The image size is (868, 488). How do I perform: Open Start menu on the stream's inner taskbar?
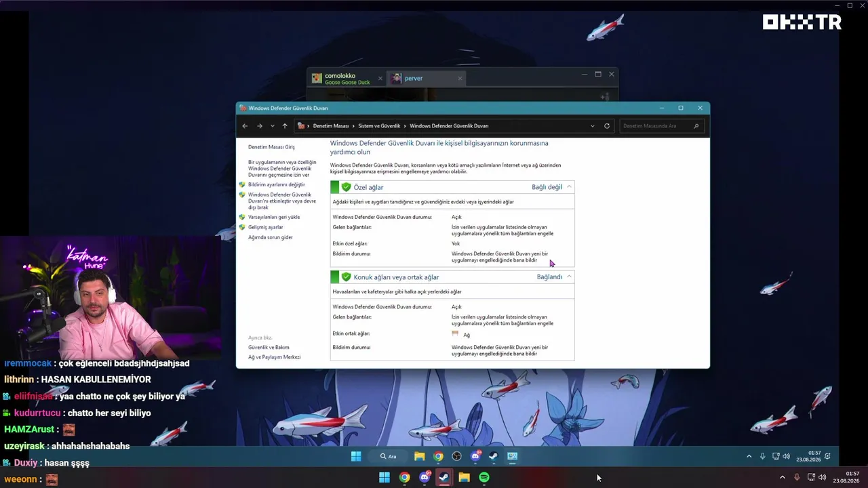coord(356,456)
